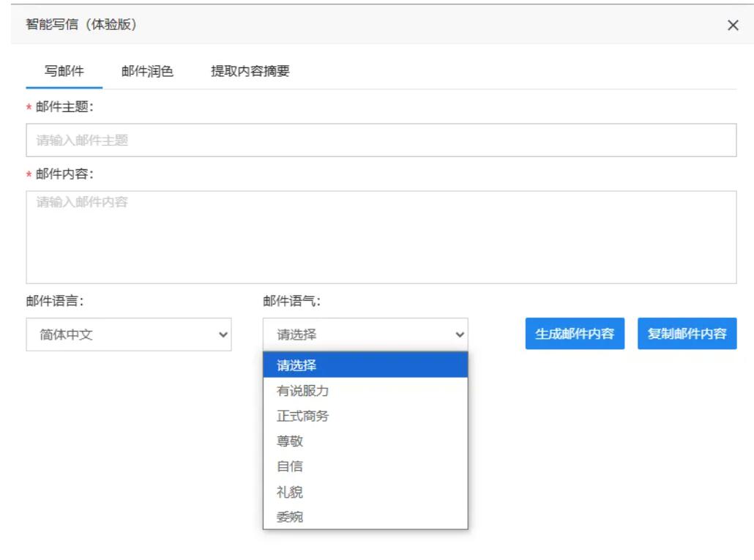Click the 邮件主题 field label
Viewport: 754px width, 560px height.
64,107
